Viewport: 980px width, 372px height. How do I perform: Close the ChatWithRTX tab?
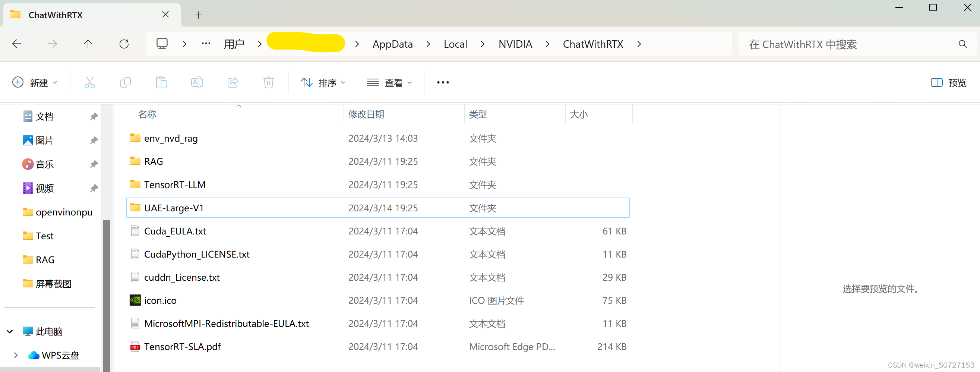[165, 15]
